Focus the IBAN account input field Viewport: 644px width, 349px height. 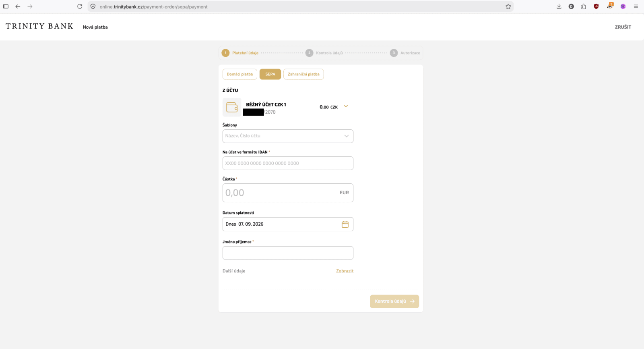(288, 163)
